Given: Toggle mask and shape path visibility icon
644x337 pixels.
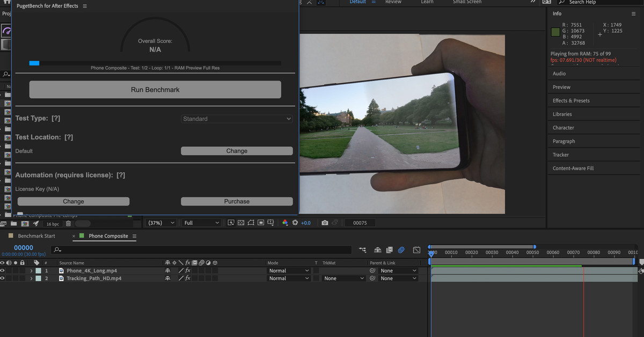Looking at the screenshot, I should pos(251,223).
